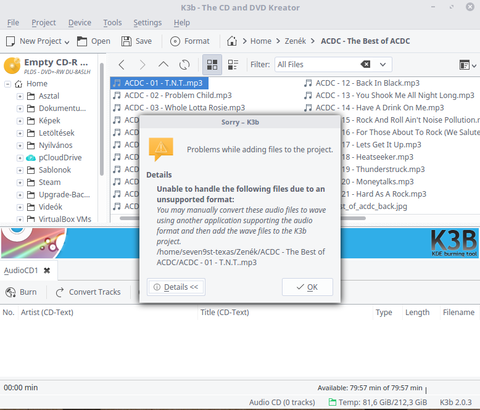This screenshot has width=480, height=410.
Task: Click the Open folder toolbar button
Action: pos(94,41)
